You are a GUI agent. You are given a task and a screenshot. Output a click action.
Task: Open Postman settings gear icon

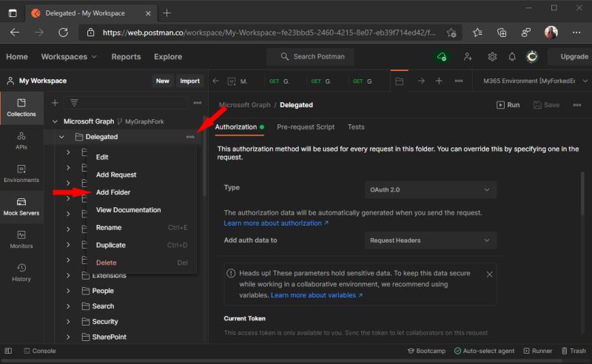[492, 57]
